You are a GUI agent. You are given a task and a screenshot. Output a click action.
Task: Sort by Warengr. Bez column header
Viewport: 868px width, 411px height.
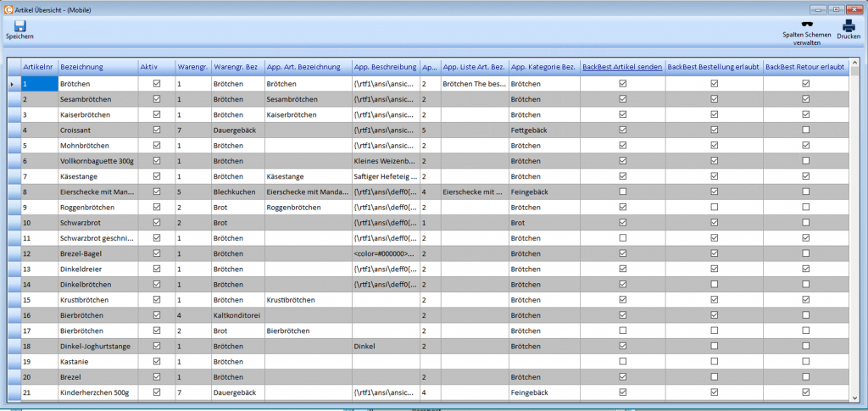coord(236,67)
